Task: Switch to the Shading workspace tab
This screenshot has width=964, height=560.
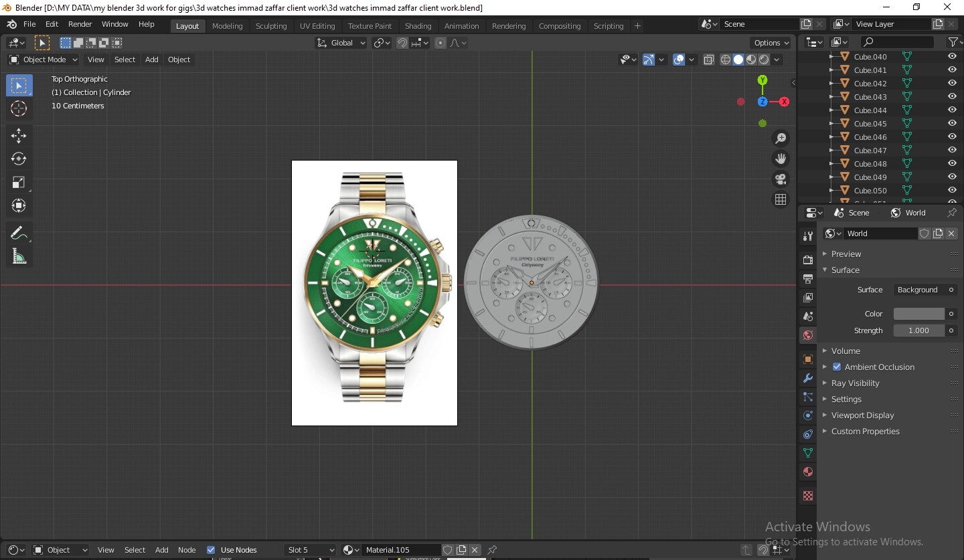Action: tap(418, 26)
